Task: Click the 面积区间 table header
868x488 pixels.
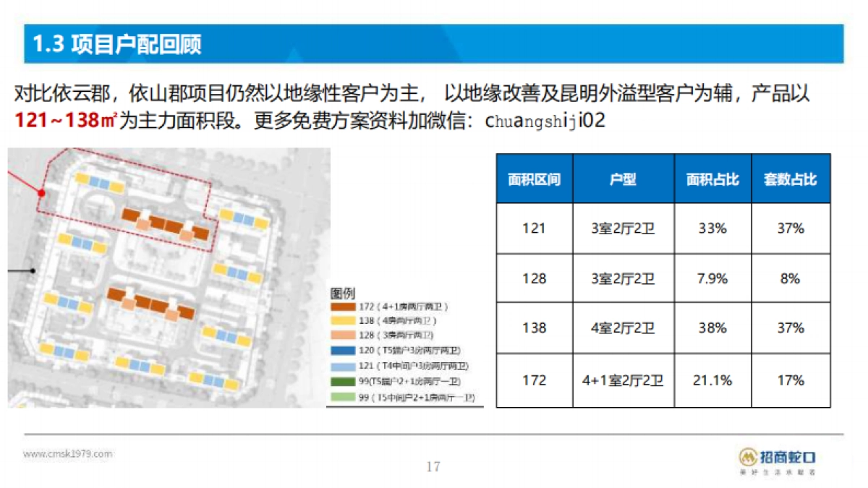Action: click(x=534, y=179)
